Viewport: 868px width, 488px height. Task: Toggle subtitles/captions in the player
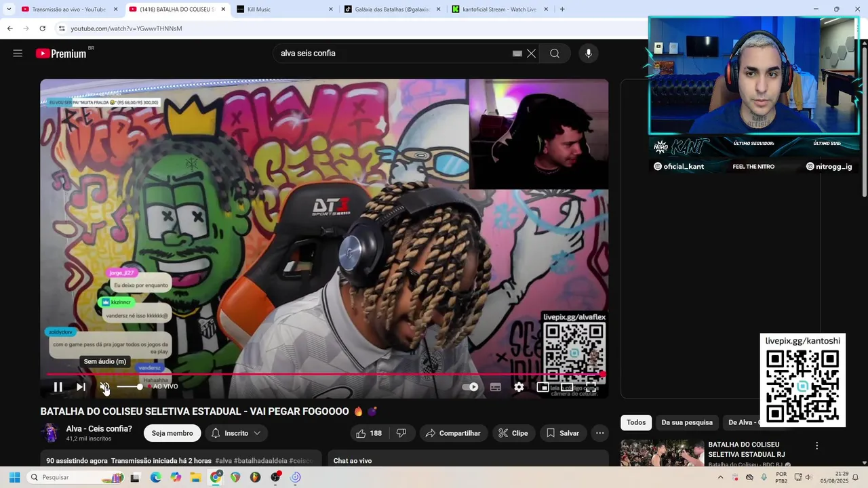[x=496, y=387]
